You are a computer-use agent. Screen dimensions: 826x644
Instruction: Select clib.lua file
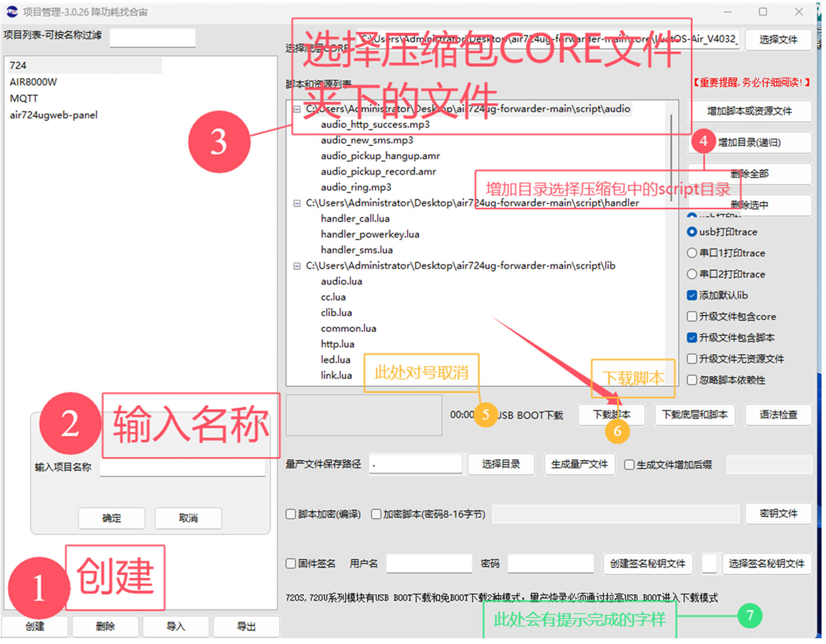click(x=337, y=312)
